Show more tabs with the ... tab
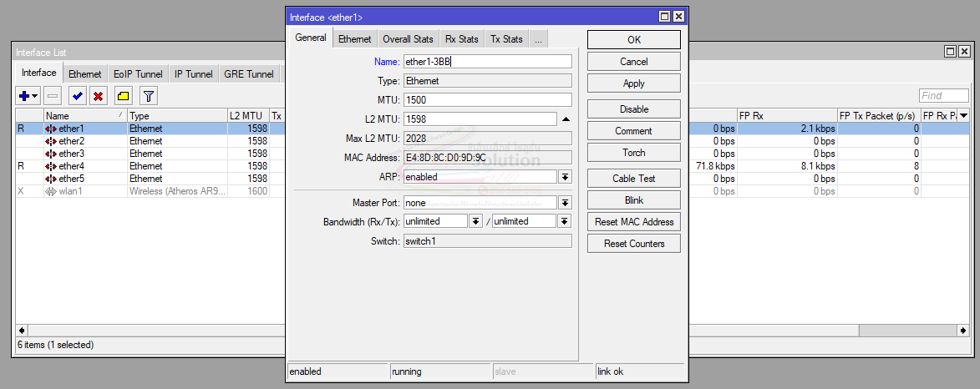The width and height of the screenshot is (980, 389). click(x=538, y=38)
